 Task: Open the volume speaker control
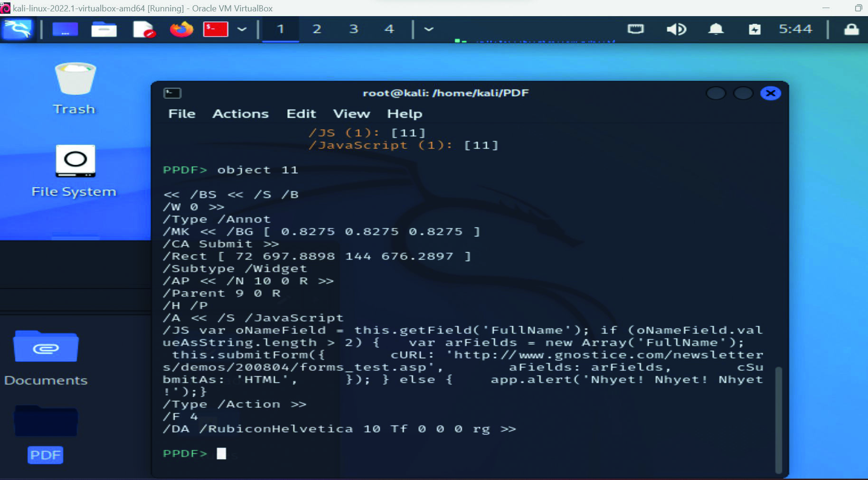pyautogui.click(x=676, y=29)
